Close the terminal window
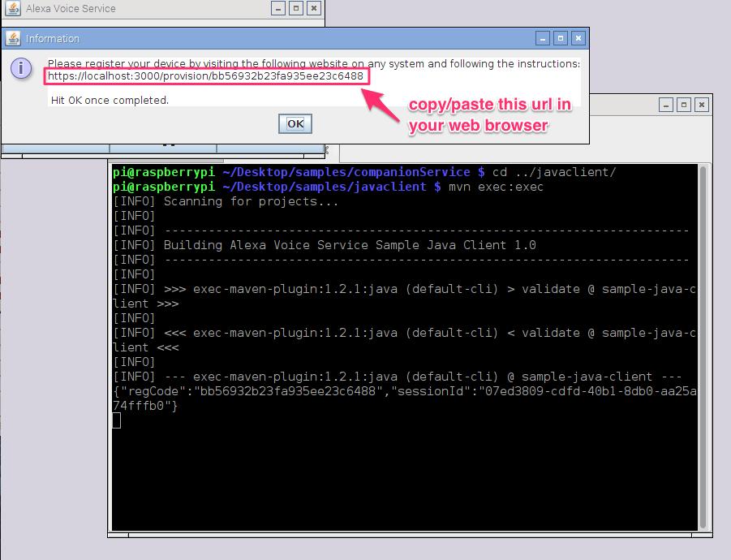 pos(702,105)
